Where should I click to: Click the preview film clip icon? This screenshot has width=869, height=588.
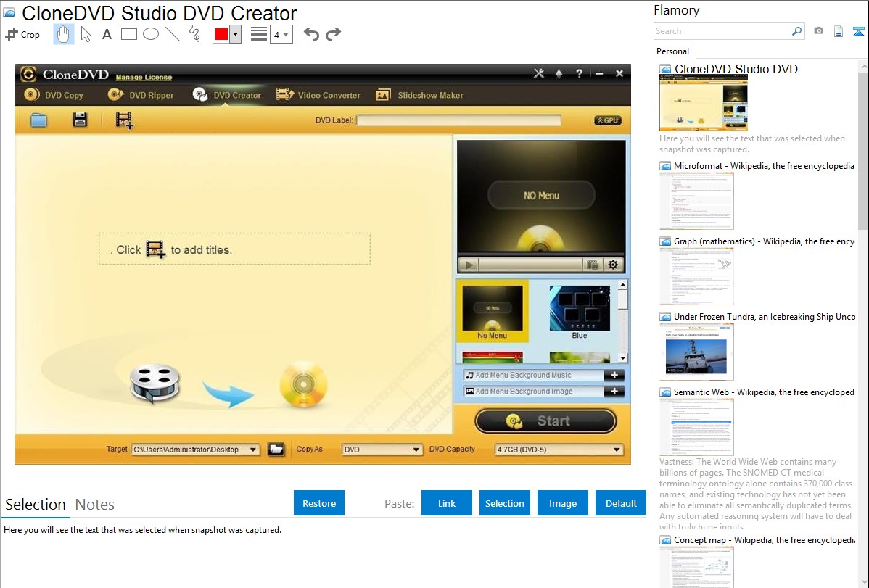[593, 265]
